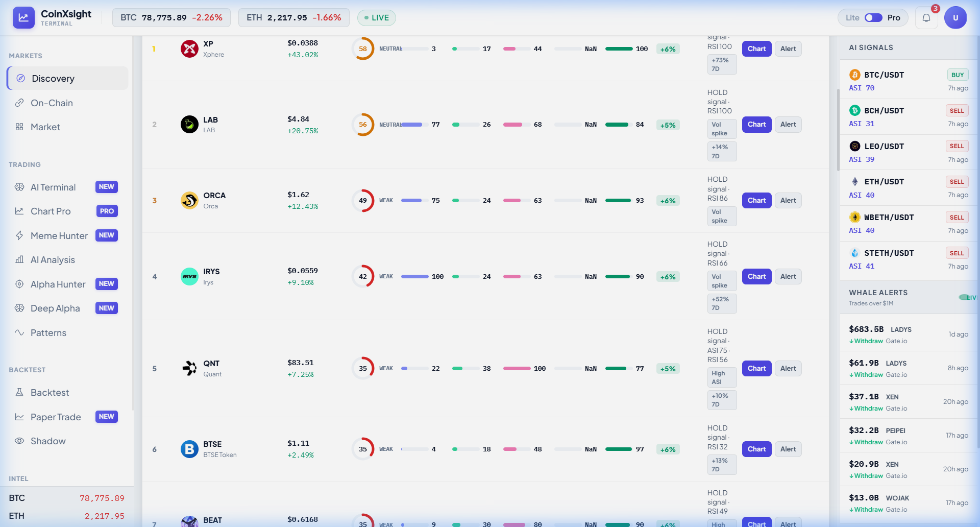This screenshot has height=527, width=980.
Task: Open the Market page
Action: coord(67,127)
